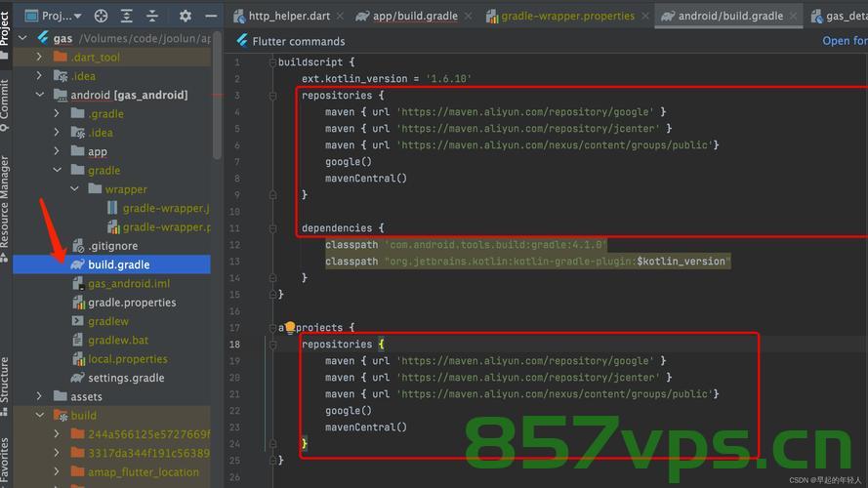Close the android/build.gradle tab
The image size is (868, 488).
click(x=793, y=16)
